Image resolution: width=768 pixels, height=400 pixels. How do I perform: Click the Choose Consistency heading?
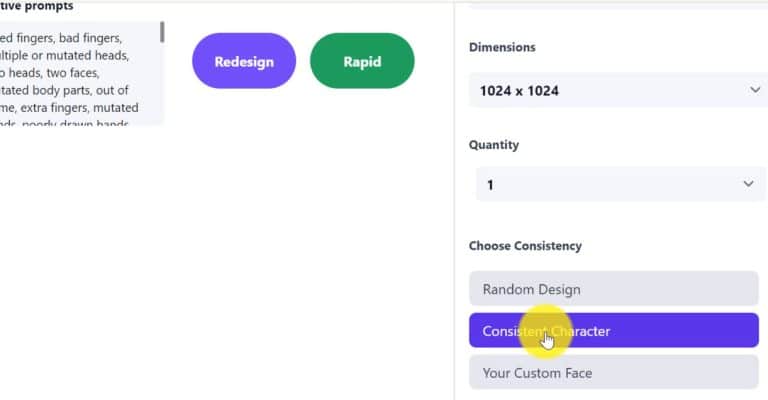tap(525, 246)
